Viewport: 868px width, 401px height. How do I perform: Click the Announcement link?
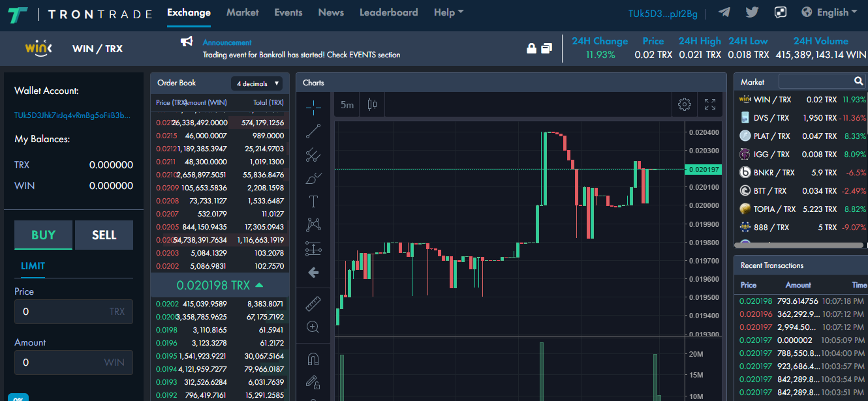227,42
